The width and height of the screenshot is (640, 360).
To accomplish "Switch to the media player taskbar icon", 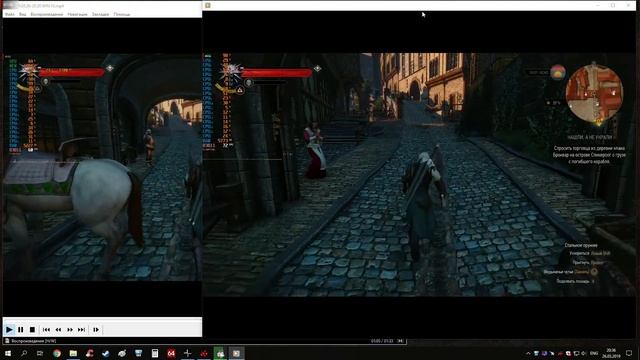I will pyautogui.click(x=236, y=353).
